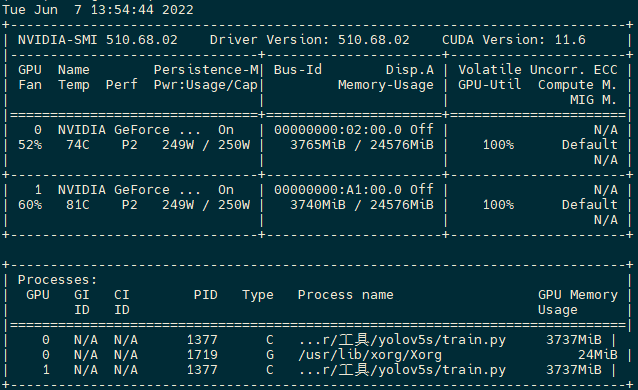Click the Volatile Uncorr. ECC header

(538, 70)
